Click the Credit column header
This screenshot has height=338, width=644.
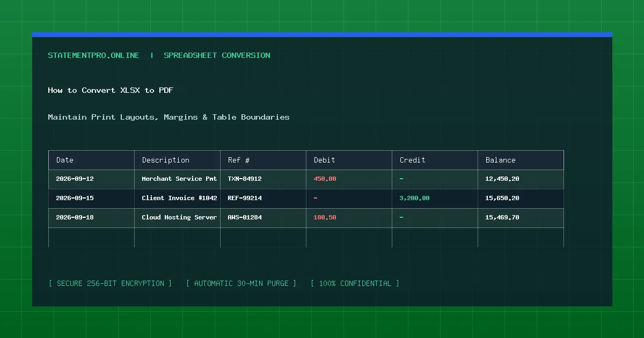435,160
